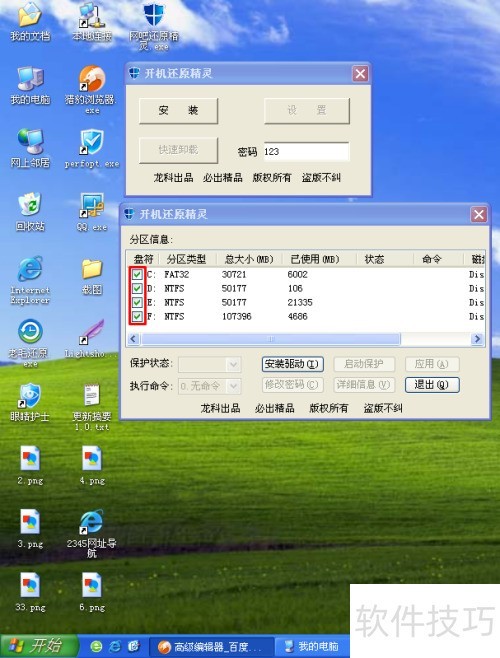Image resolution: width=500 pixels, height=658 pixels.
Task: Switch to 高级编辑器_百度 taskbar window
Action: pyautogui.click(x=212, y=647)
